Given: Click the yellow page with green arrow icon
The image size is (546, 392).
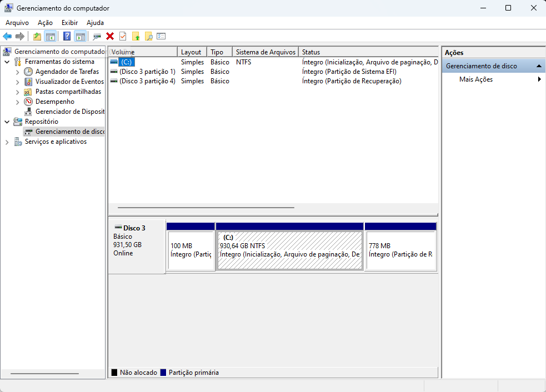Looking at the screenshot, I should pos(136,36).
